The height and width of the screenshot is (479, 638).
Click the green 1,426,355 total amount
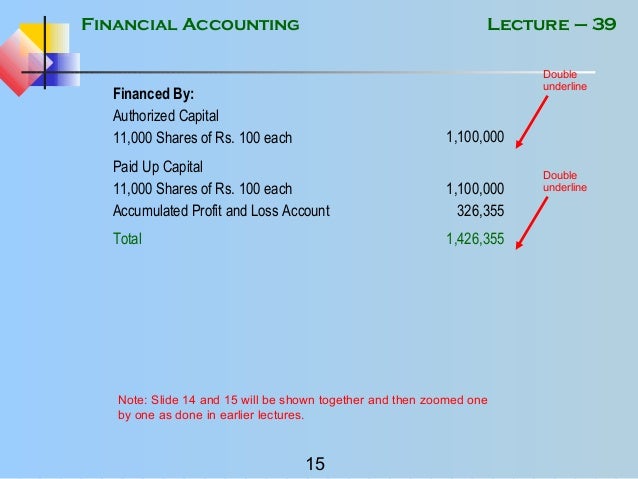[x=475, y=239]
